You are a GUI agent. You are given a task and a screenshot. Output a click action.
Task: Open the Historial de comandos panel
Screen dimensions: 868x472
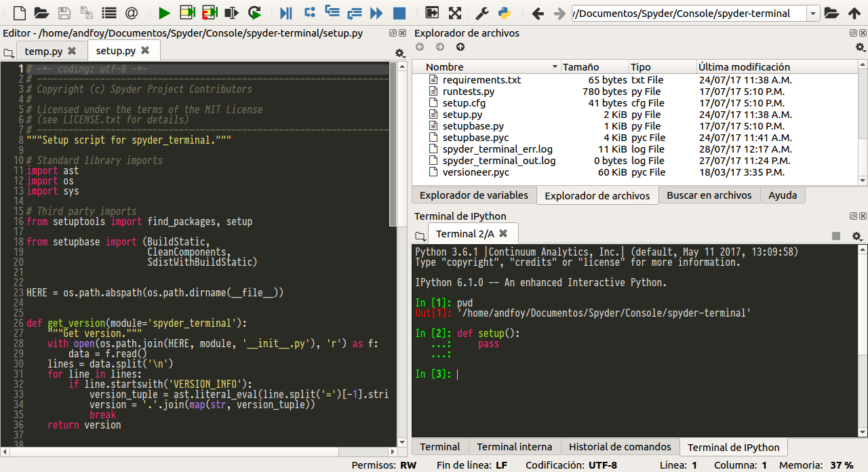tap(620, 446)
